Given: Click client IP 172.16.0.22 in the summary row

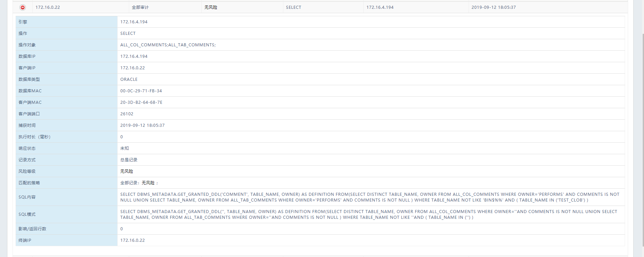Looking at the screenshot, I should (x=48, y=7).
